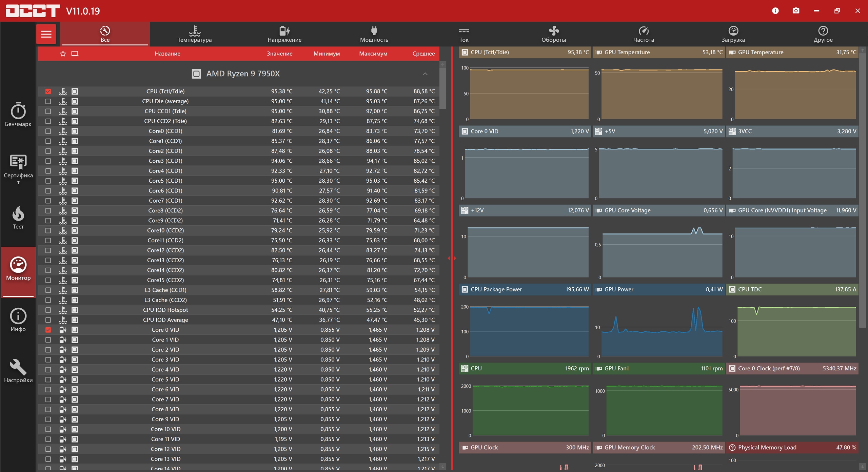Screen dimensions: 868x472
Task: Click graph icon of L3 Cache (CCD1) row
Action: (x=75, y=290)
